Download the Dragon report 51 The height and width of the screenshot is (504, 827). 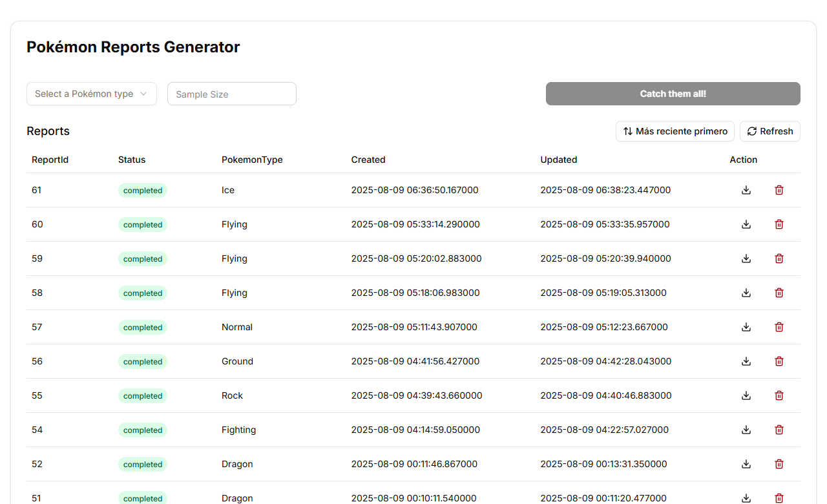pyautogui.click(x=746, y=498)
